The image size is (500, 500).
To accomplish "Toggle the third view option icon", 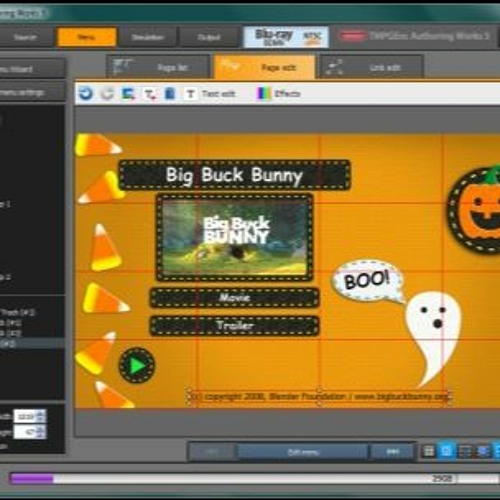I will click(465, 451).
